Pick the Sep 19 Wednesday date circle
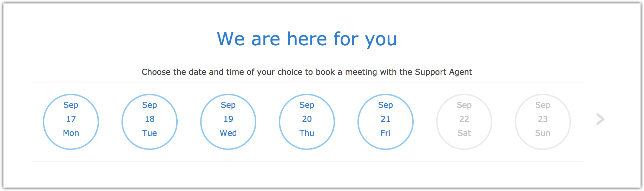Screen dimensions: 644x191 (x=228, y=122)
